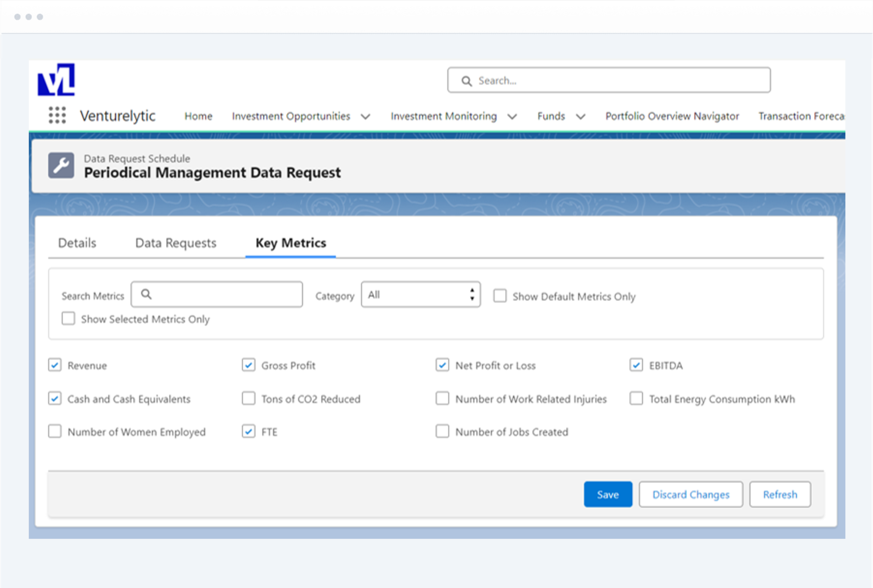Click the Venturelytic logo icon
873x588 pixels.
point(56,80)
